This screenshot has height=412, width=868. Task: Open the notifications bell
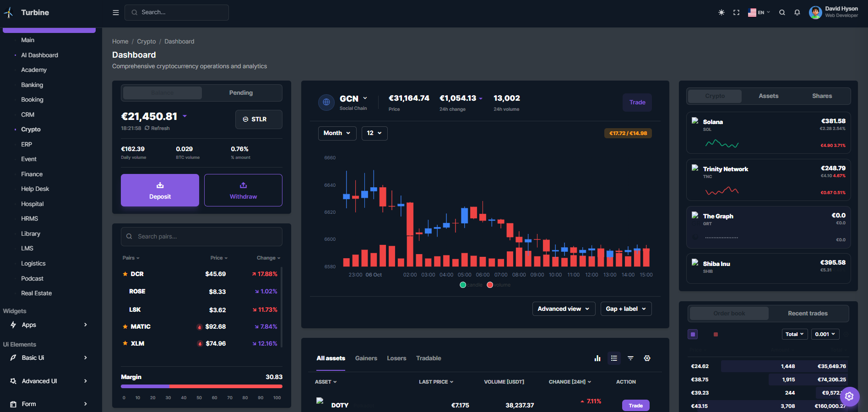point(797,12)
